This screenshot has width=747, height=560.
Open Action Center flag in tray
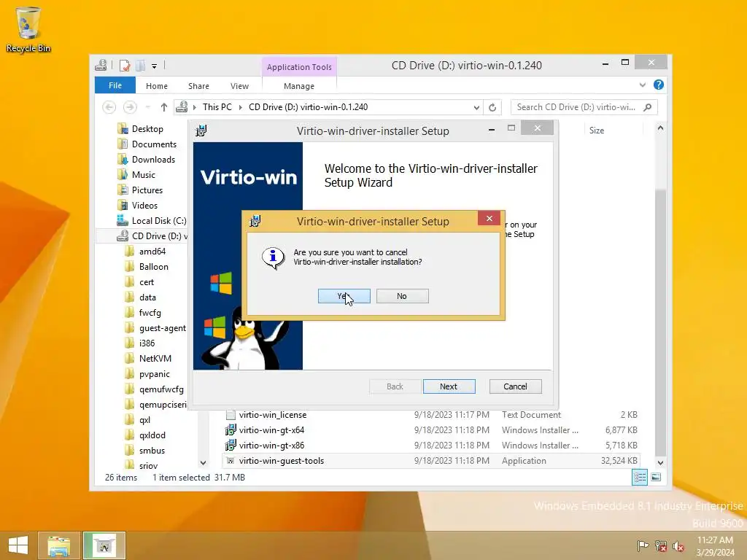click(643, 545)
